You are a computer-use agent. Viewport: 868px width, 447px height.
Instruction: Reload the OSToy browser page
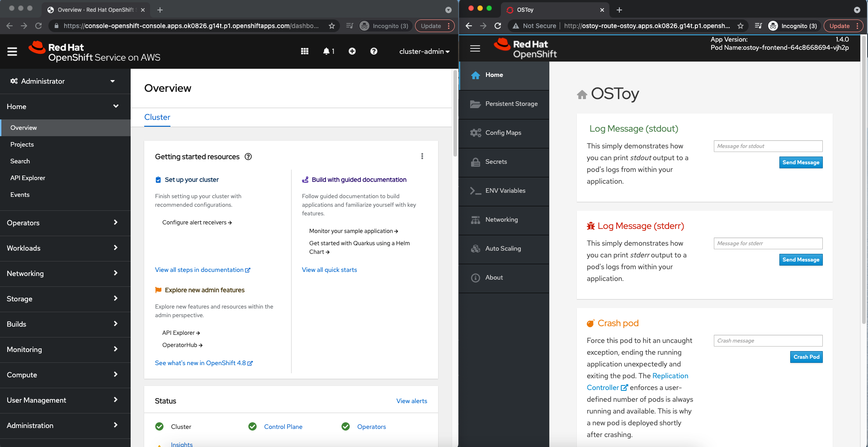point(498,26)
